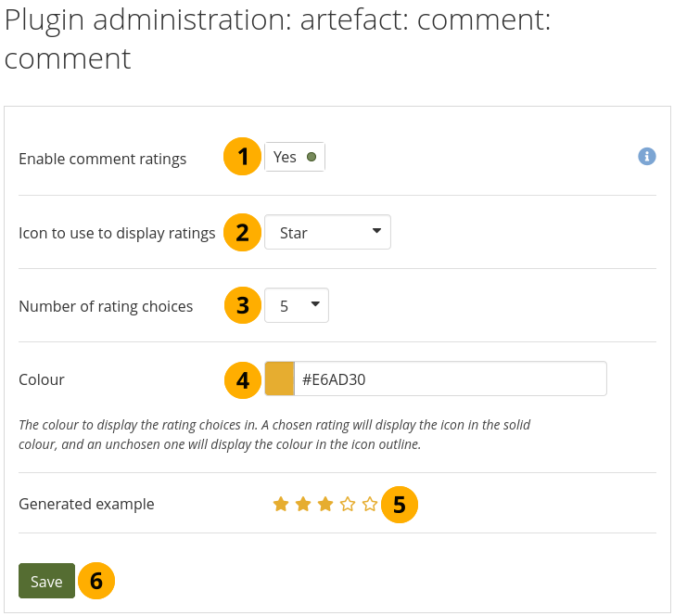Click into the #E6AD30 colour hex field
Viewport: 674px width, 616px height.
coord(450,379)
